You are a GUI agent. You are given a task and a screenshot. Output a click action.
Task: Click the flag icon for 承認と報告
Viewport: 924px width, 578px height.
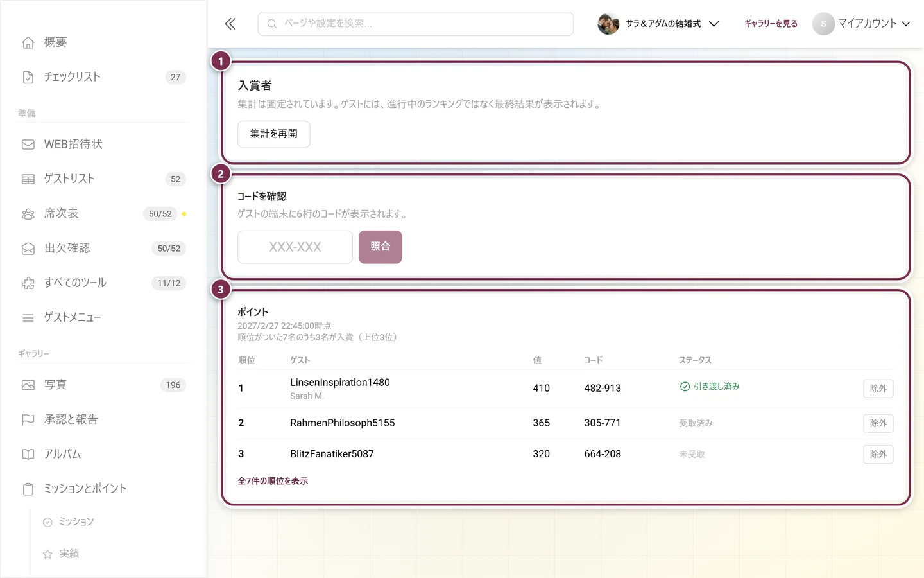coord(28,420)
